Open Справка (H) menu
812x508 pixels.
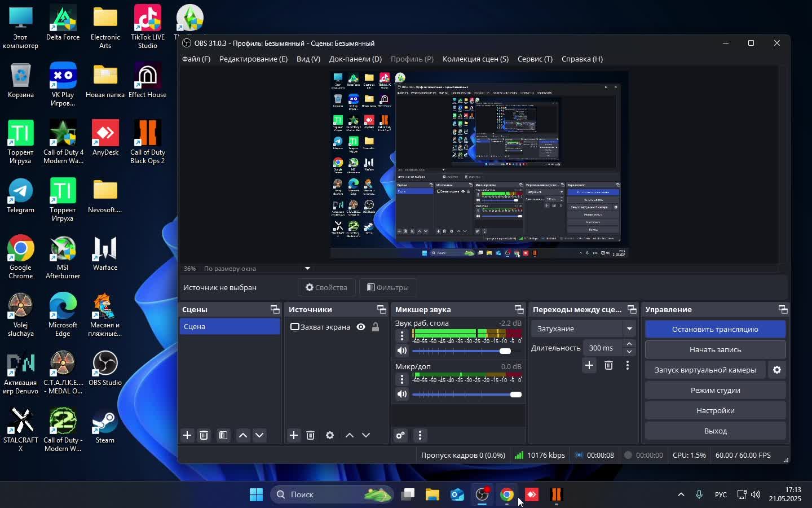[x=582, y=59]
